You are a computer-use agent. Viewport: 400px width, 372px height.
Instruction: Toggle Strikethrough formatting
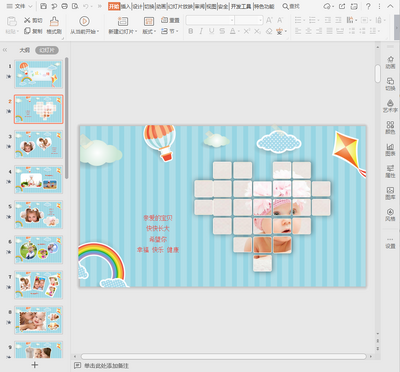tap(222, 31)
